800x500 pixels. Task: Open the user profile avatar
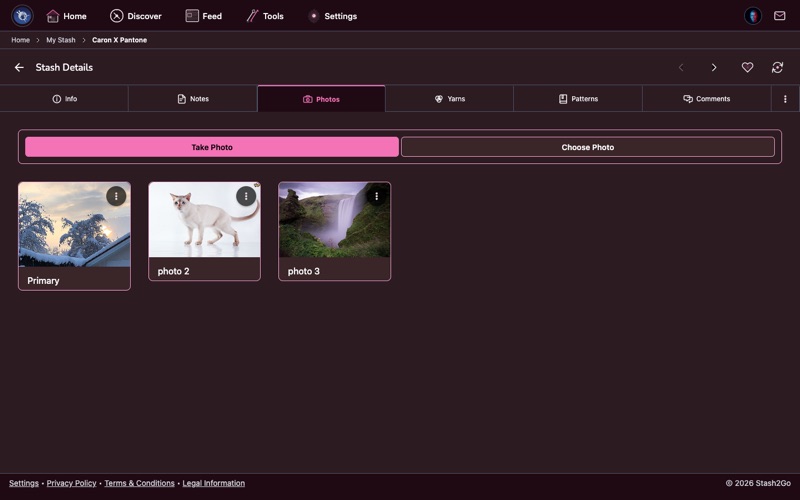coord(753,16)
